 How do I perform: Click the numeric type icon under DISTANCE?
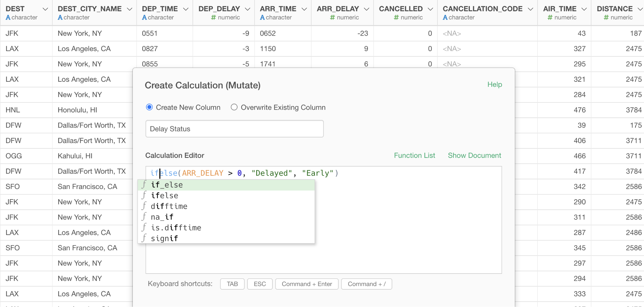point(606,18)
